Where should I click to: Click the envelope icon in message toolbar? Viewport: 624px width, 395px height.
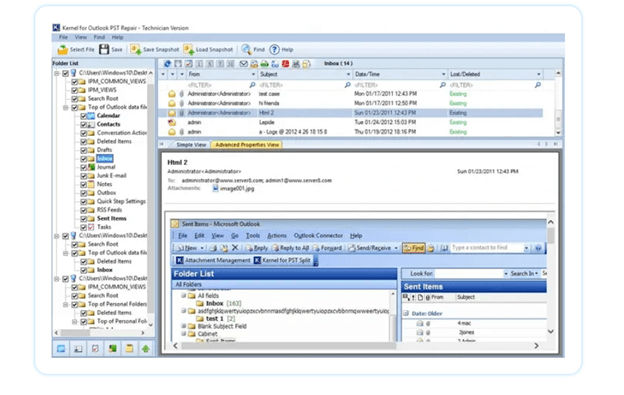point(244,64)
